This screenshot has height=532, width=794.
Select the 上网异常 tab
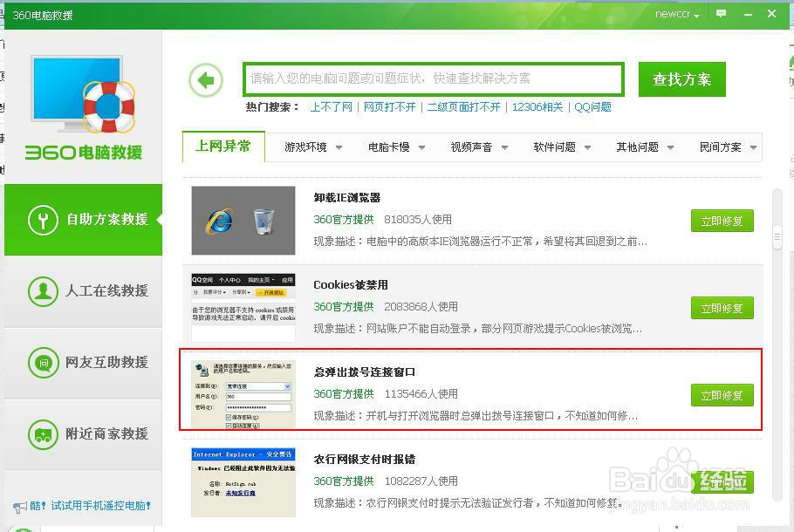coord(223,147)
